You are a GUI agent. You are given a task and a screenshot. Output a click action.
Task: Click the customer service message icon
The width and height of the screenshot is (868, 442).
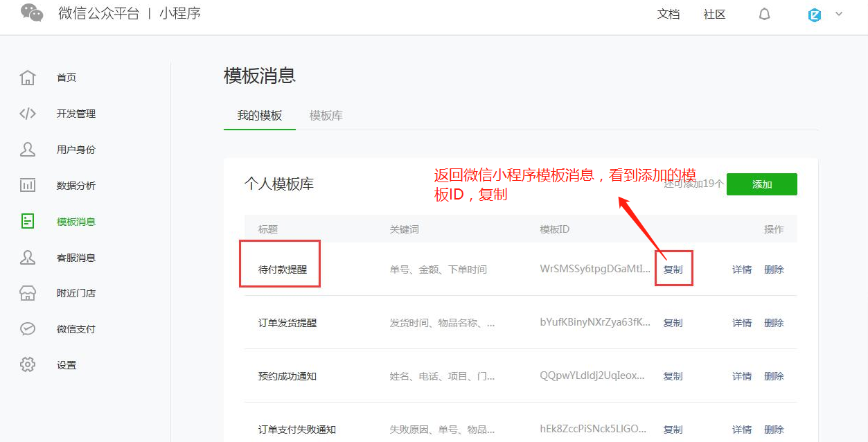pos(28,258)
